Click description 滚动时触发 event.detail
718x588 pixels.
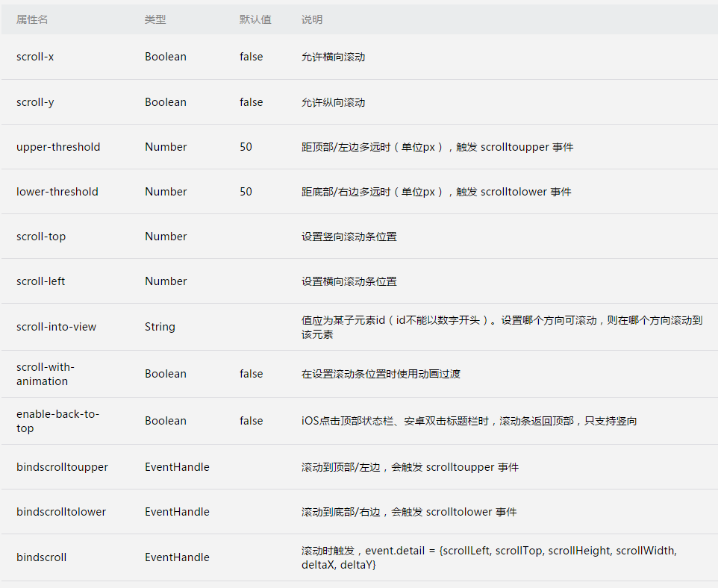pos(489,557)
